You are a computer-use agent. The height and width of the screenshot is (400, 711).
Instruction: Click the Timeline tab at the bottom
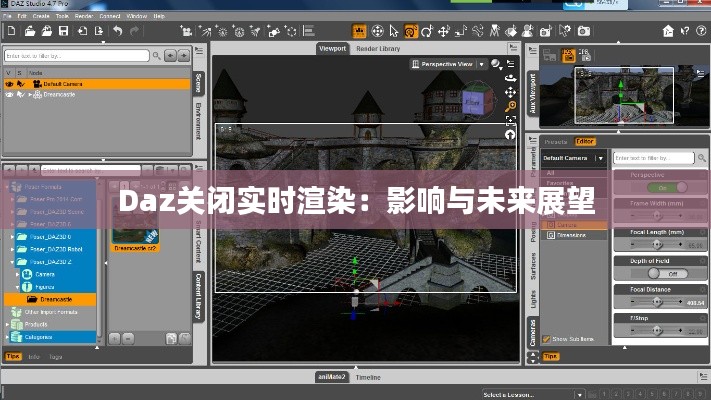click(x=367, y=377)
